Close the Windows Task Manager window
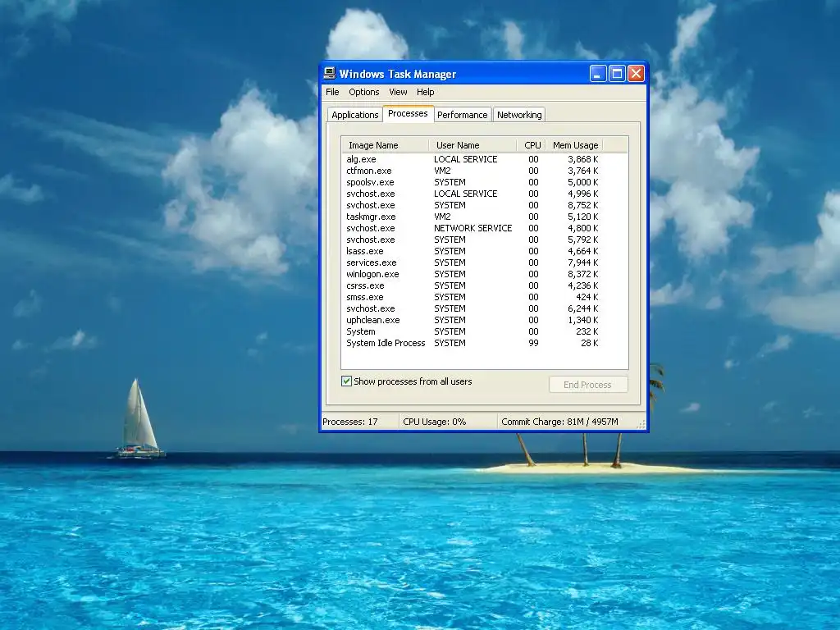This screenshot has width=840, height=630. click(x=636, y=73)
